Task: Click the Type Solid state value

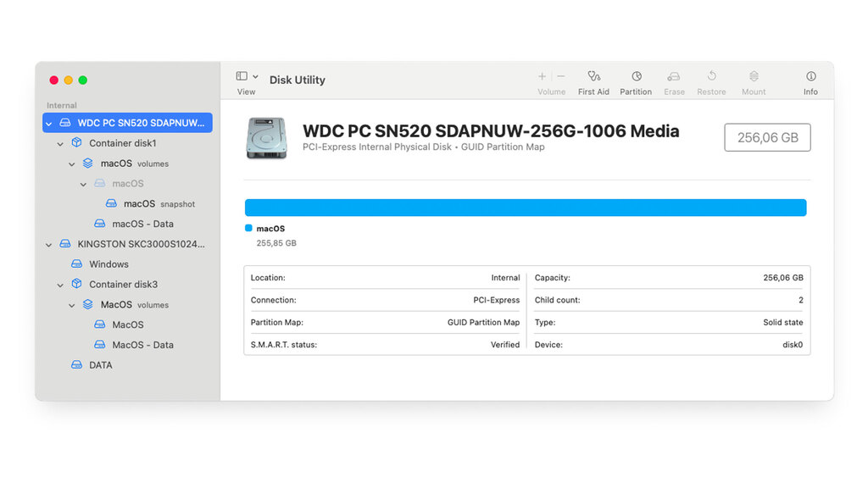Action: click(782, 323)
